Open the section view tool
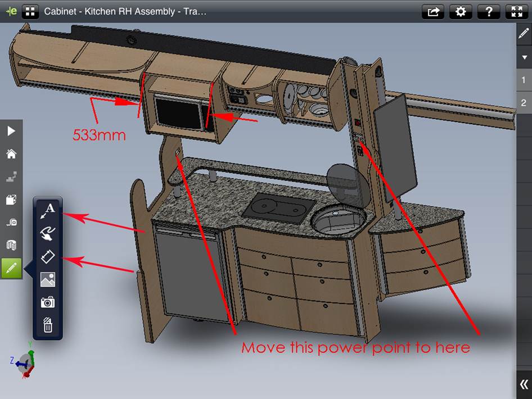The height and width of the screenshot is (399, 532). click(11, 199)
